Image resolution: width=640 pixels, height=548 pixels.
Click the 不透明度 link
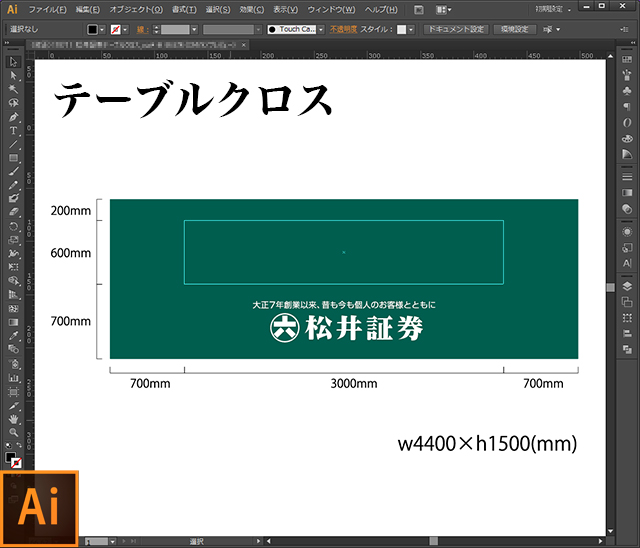343,29
